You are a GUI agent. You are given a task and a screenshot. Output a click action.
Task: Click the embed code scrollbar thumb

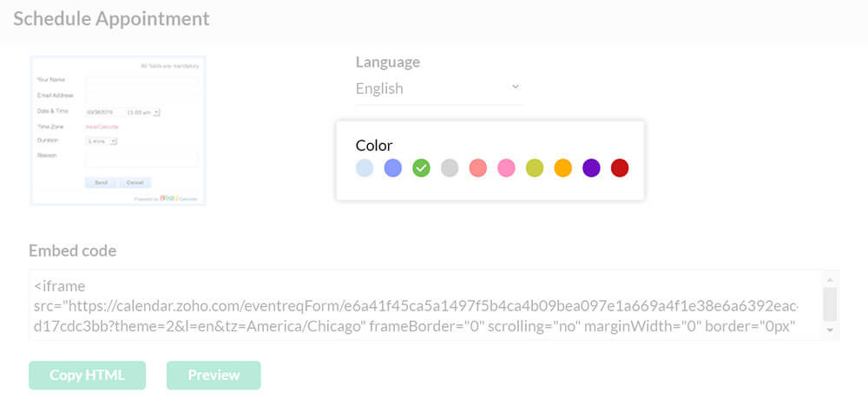[830, 303]
